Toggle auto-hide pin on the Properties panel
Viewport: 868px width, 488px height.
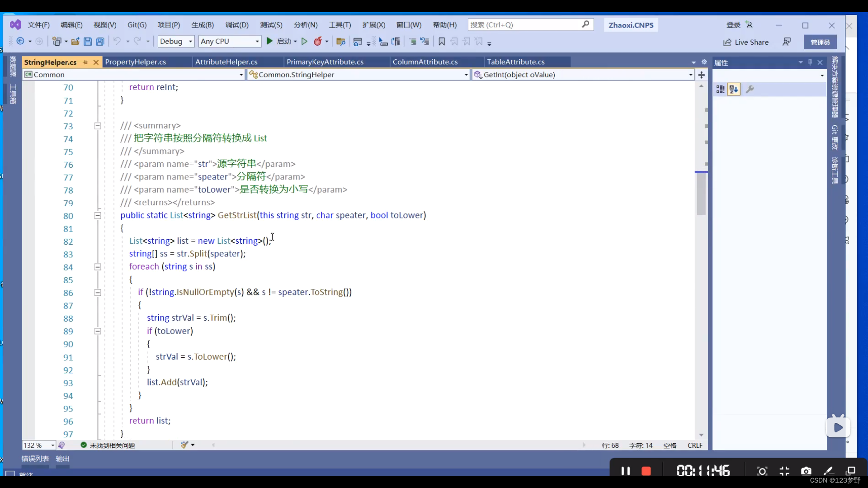(x=810, y=62)
